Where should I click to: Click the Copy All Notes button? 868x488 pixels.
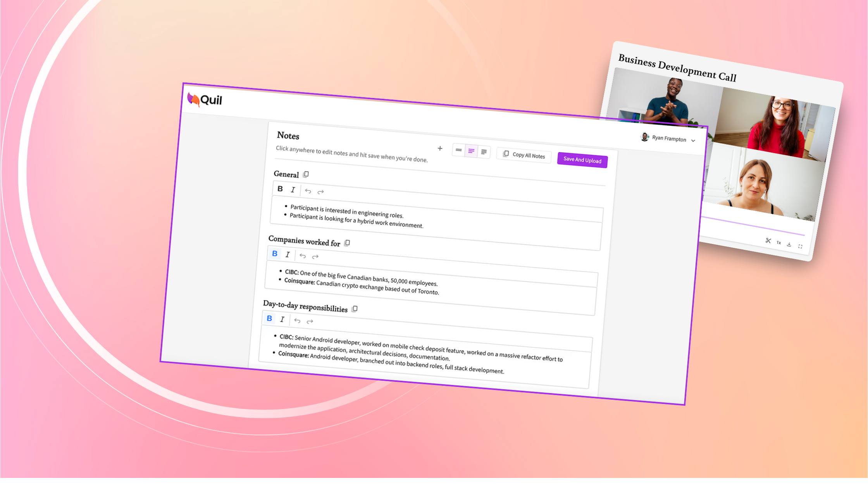coord(524,155)
